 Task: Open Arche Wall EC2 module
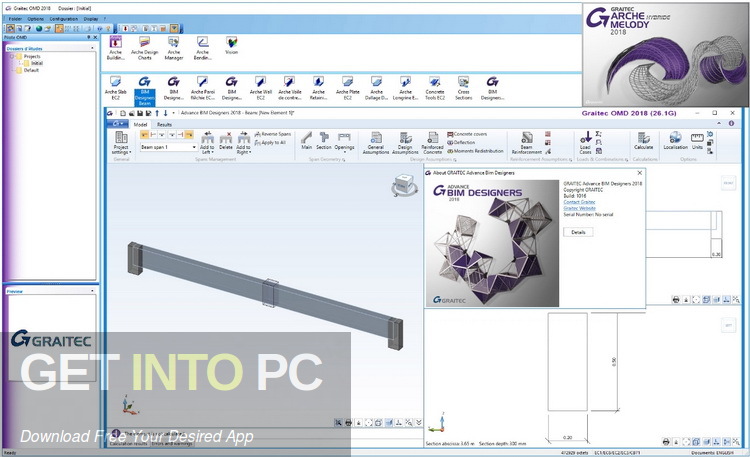point(261,88)
